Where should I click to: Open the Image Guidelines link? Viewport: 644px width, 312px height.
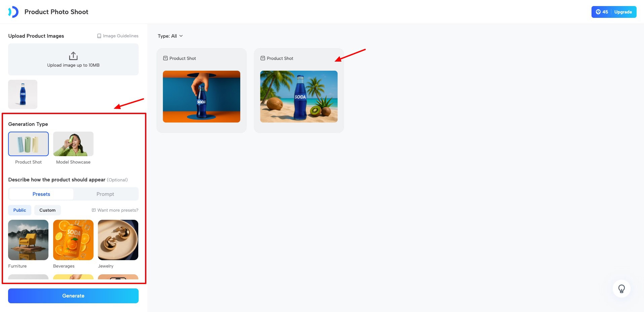click(118, 36)
